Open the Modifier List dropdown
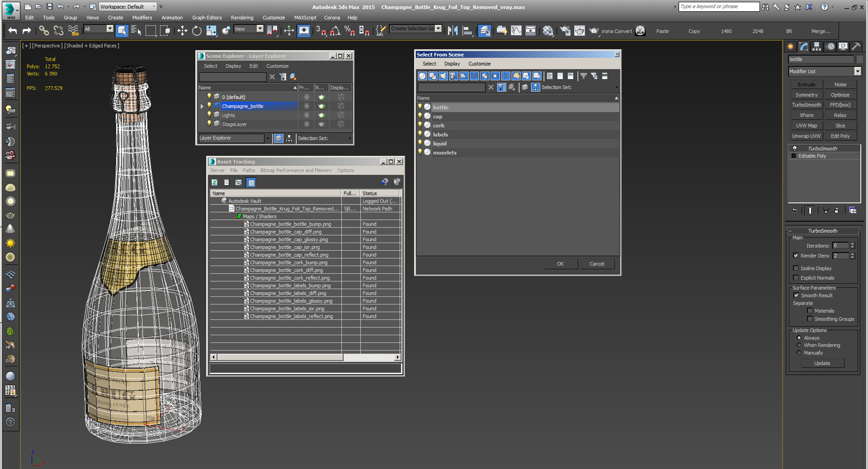This screenshot has height=469, width=868. [857, 72]
